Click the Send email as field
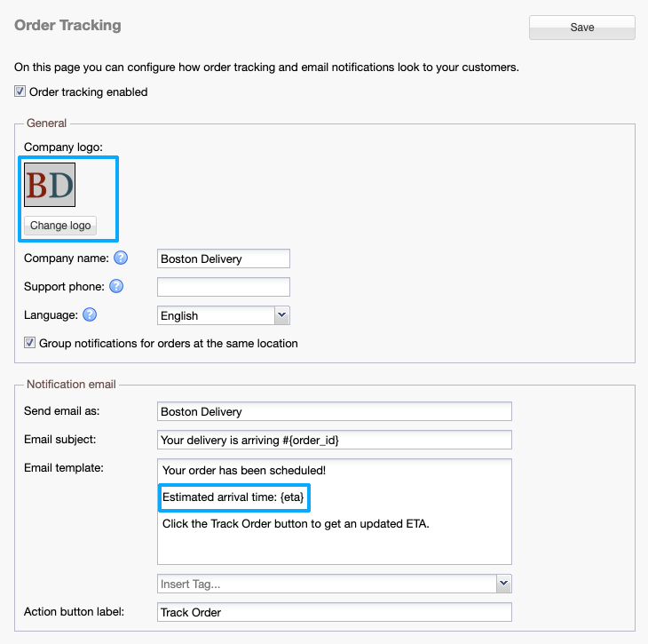The width and height of the screenshot is (648, 644). click(x=335, y=411)
